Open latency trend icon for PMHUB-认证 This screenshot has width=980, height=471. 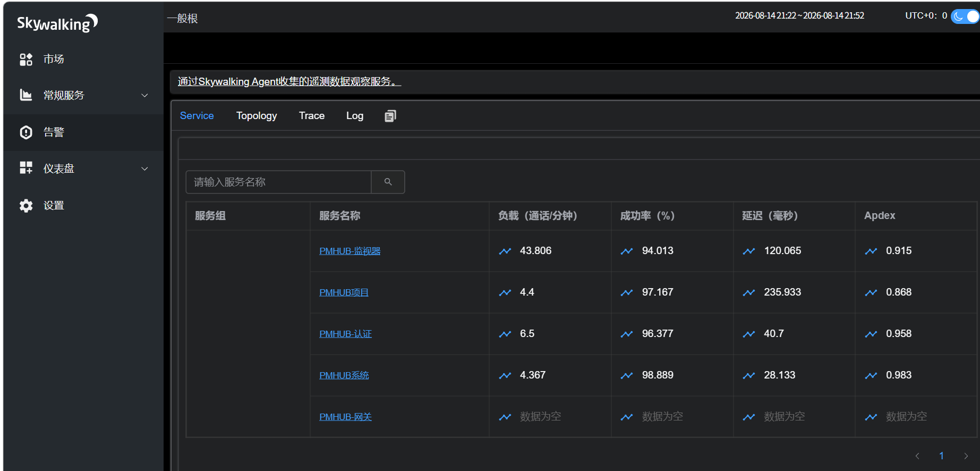(x=749, y=334)
